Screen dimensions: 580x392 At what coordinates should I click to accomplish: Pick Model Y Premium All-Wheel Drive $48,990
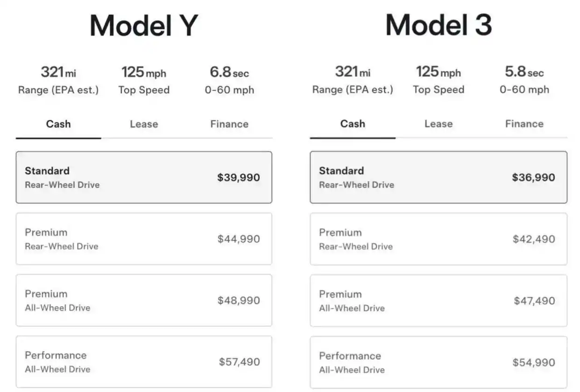[144, 301]
